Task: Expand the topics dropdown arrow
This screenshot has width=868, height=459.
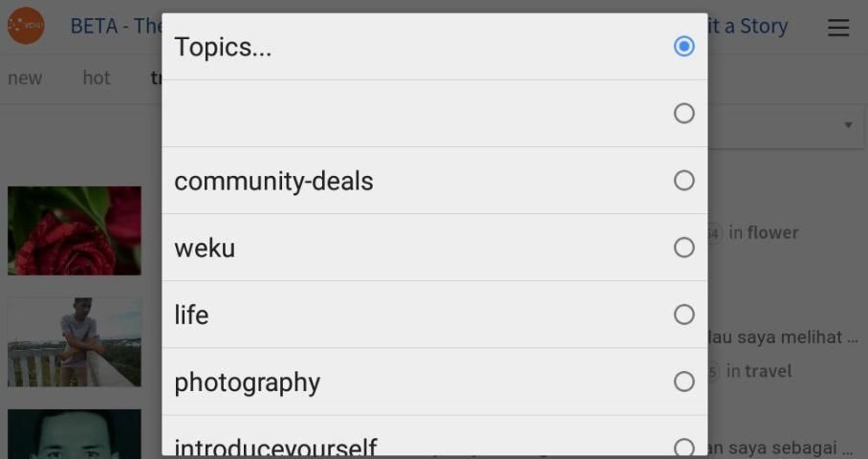Action: 848,125
